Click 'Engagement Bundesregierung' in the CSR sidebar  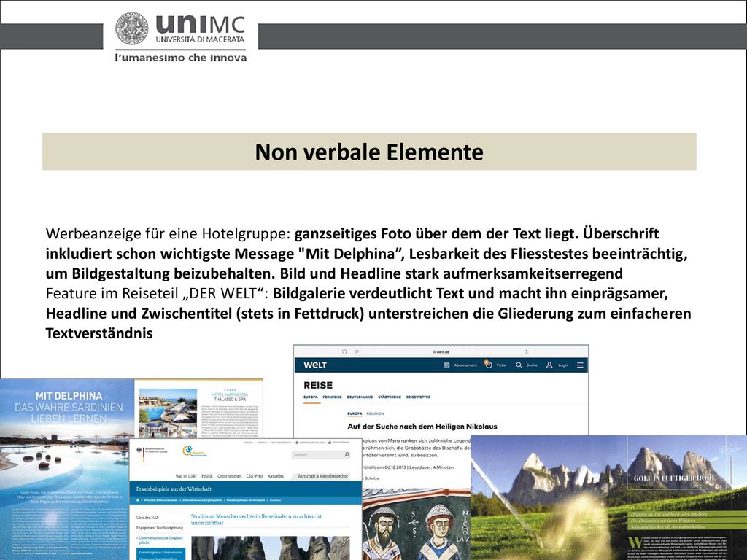click(x=160, y=528)
